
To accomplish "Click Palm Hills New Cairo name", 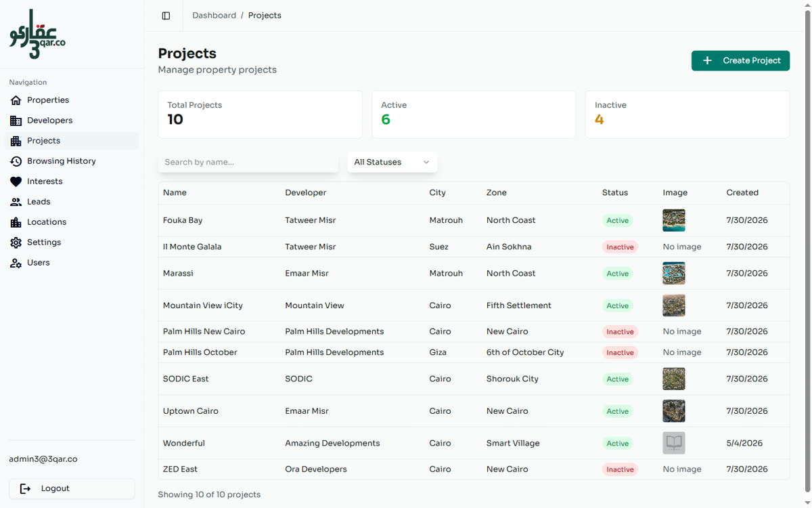I will pos(204,332).
